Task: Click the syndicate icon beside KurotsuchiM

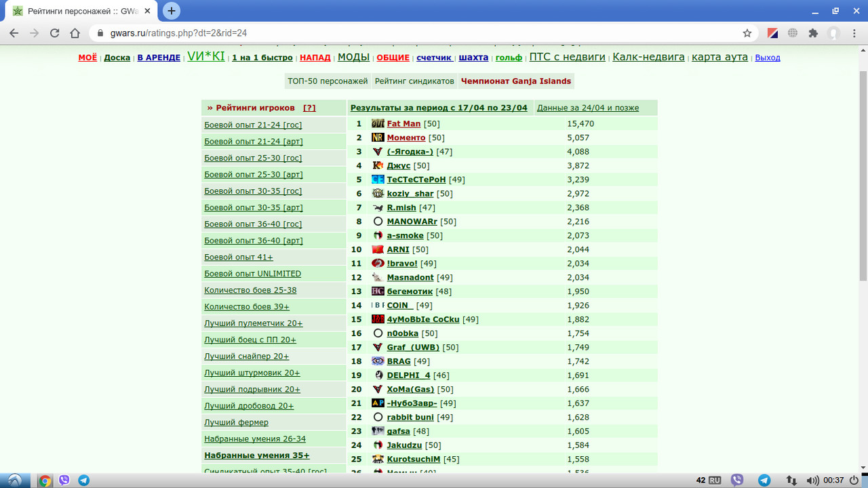Action: tap(378, 459)
